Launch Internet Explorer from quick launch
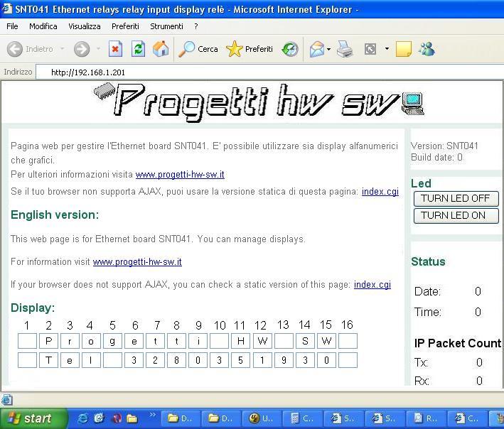Image resolution: width=504 pixels, height=429 pixels. pyautogui.click(x=82, y=418)
